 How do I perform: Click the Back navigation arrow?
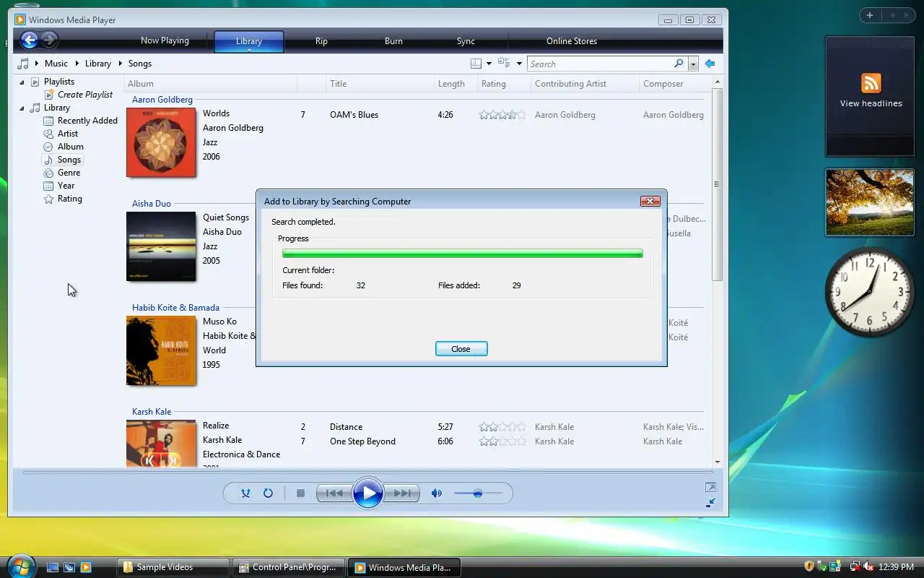[x=29, y=40]
